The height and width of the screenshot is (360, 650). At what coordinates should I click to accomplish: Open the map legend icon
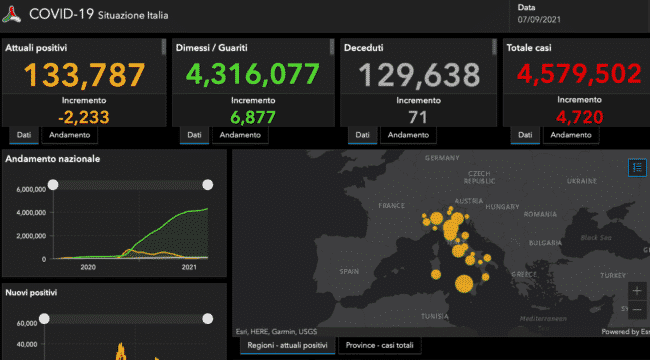(x=637, y=168)
